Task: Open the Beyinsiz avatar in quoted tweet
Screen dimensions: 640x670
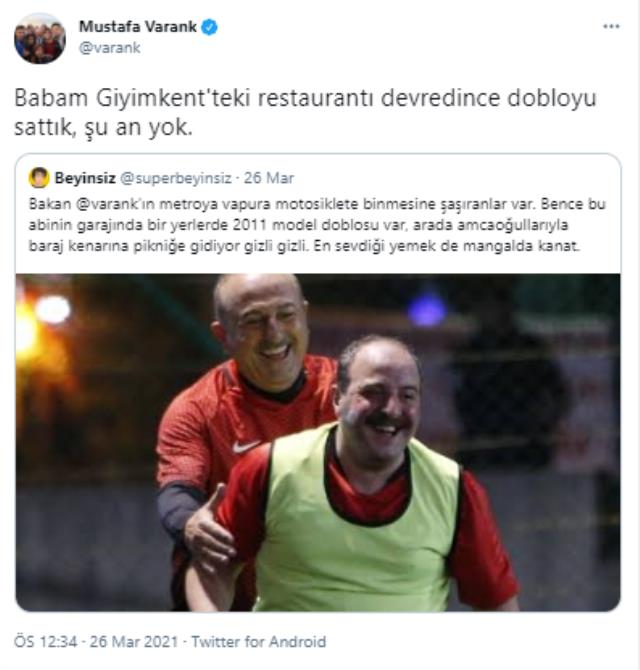Action: tap(39, 178)
